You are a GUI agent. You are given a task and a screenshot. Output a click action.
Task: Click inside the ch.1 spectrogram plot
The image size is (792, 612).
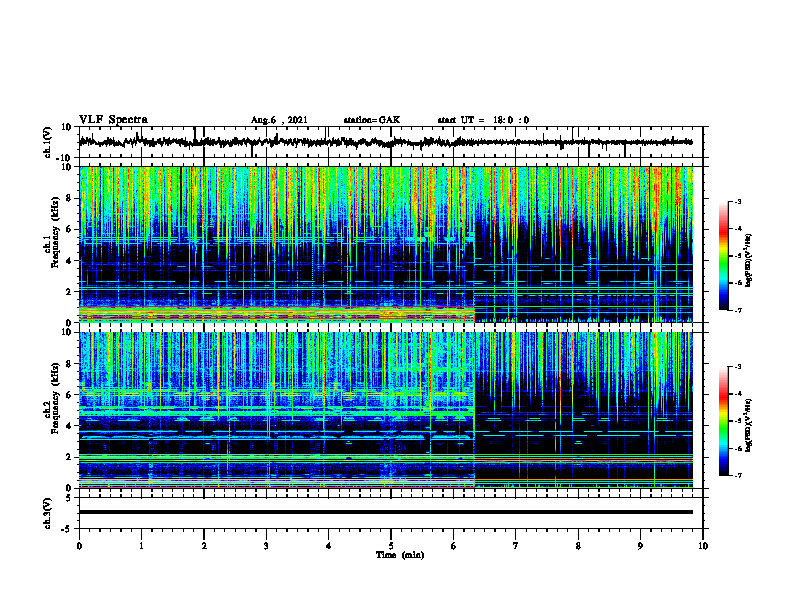coord(386,244)
